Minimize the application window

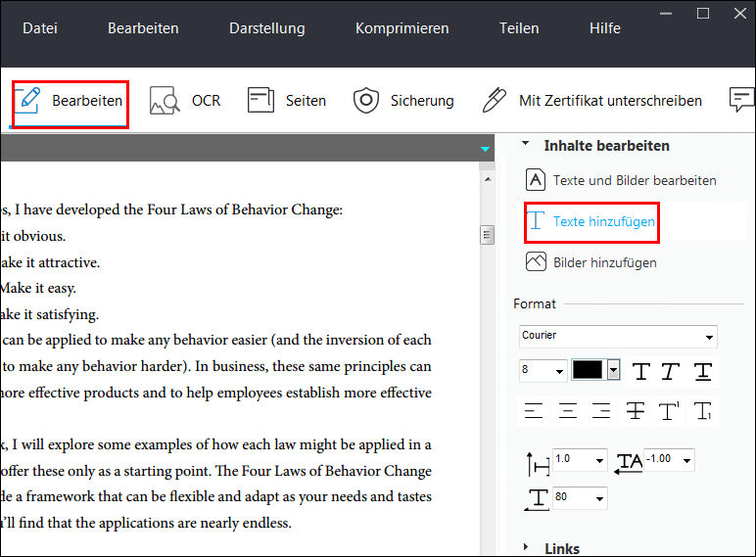[x=666, y=14]
